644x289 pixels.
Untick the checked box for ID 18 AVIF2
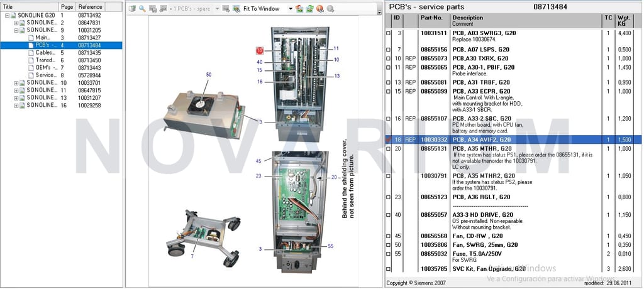389,140
